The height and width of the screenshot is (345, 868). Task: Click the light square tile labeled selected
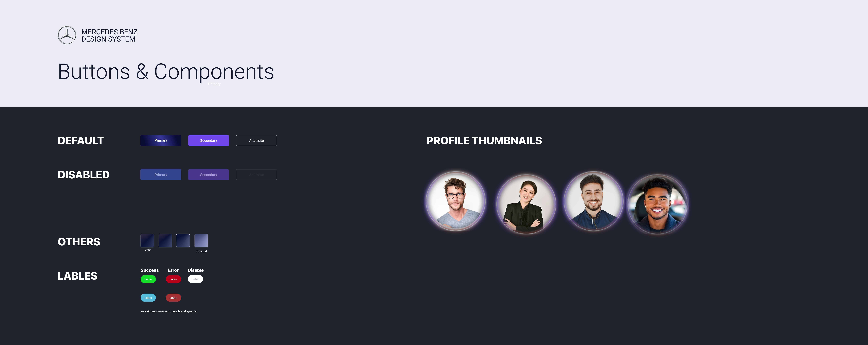[201, 241]
